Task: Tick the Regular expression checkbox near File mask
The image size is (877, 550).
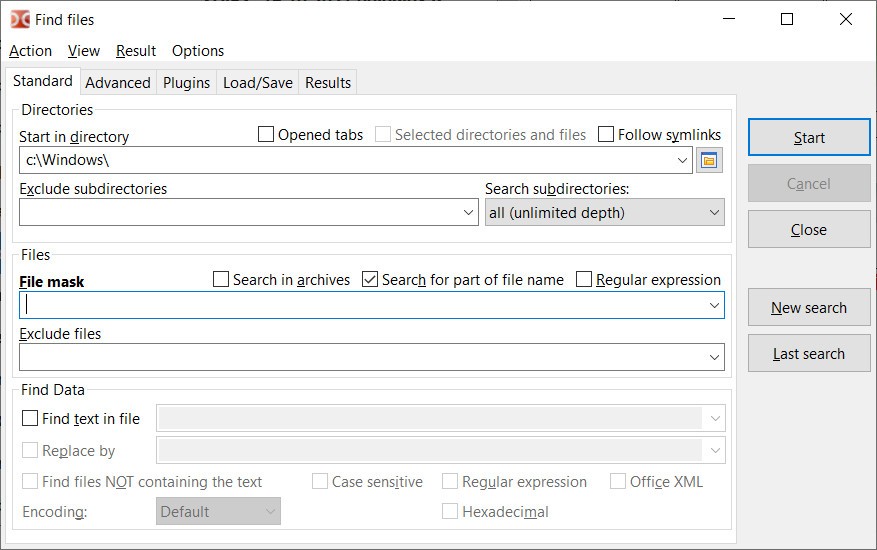Action: pyautogui.click(x=583, y=279)
